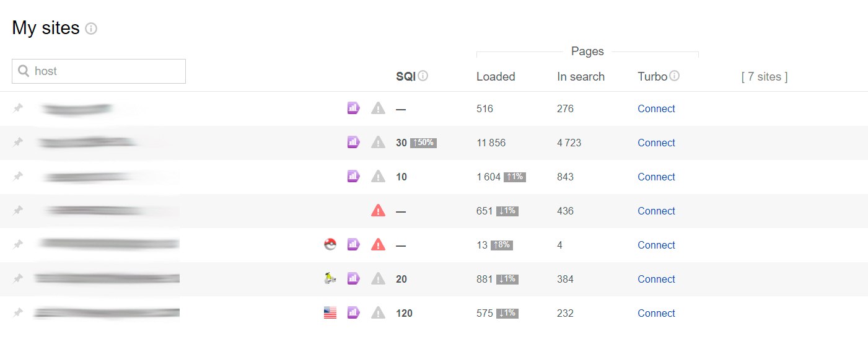Click the Pokeball icon in 13 pages row

(x=330, y=245)
